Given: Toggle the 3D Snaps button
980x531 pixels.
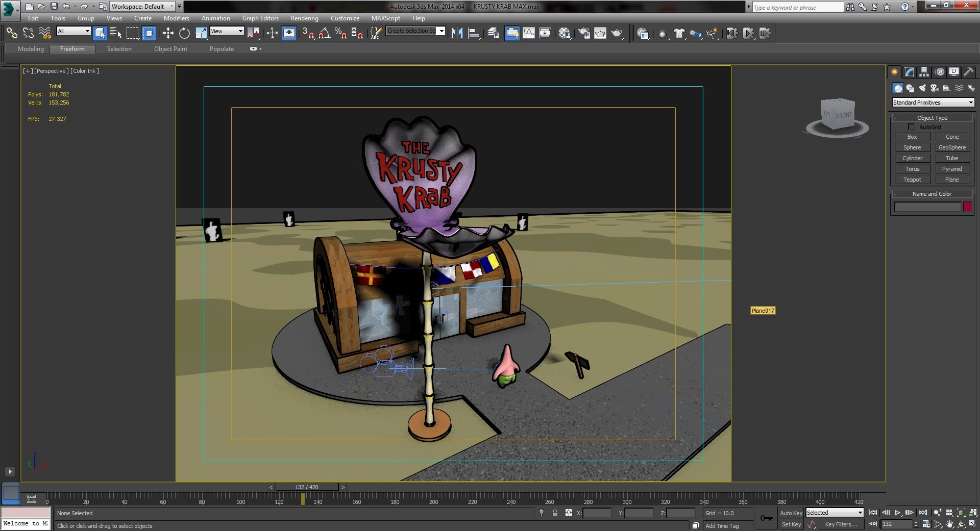Looking at the screenshot, I should pyautogui.click(x=308, y=33).
